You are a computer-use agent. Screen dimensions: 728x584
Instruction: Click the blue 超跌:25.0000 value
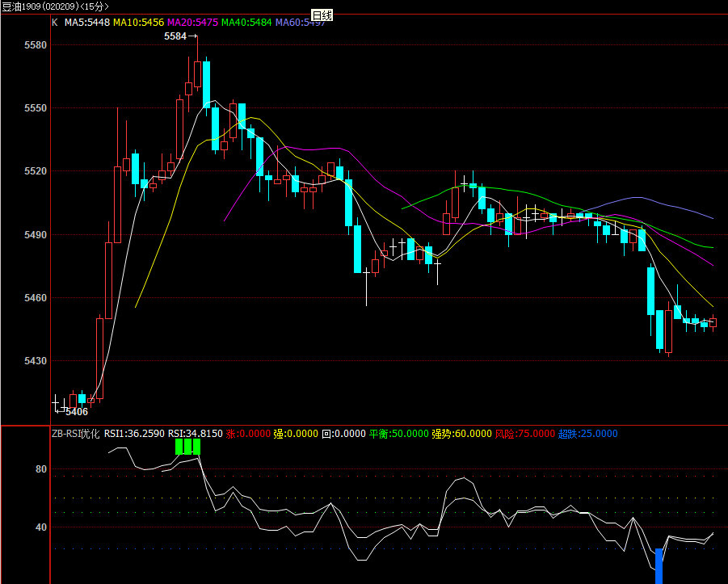(587, 434)
